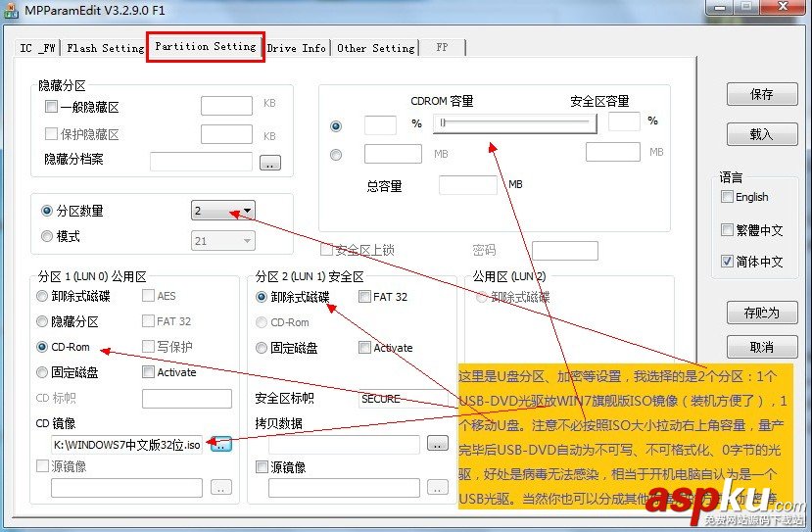Uncheck the 简体中文 language checkbox
812x532 pixels.
[727, 261]
